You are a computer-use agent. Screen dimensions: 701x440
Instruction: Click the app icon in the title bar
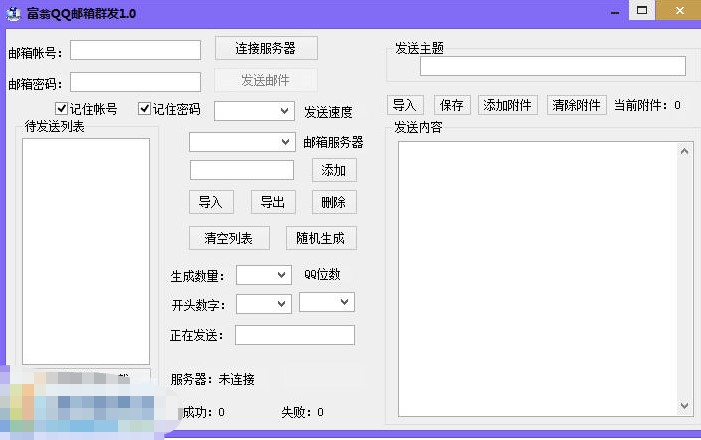[13, 13]
